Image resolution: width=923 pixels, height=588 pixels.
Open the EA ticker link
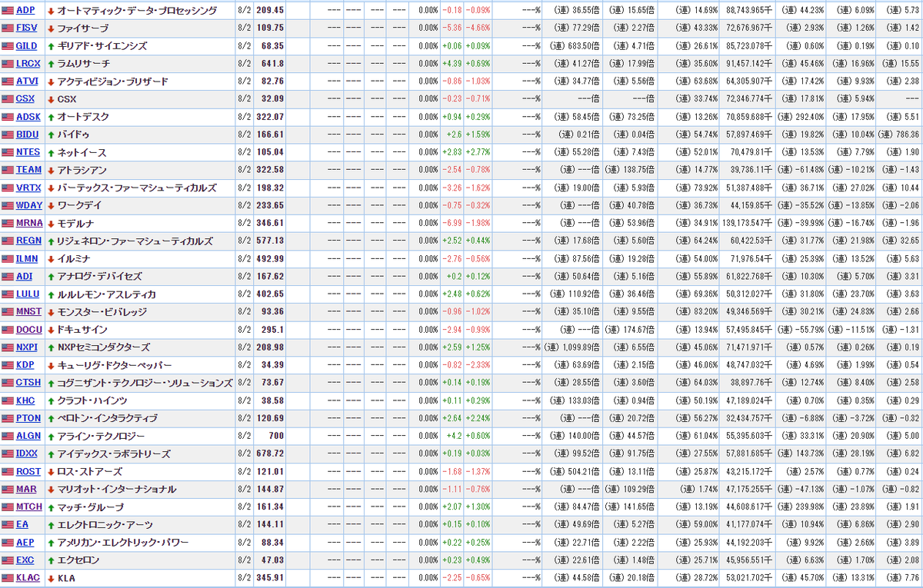(22, 524)
